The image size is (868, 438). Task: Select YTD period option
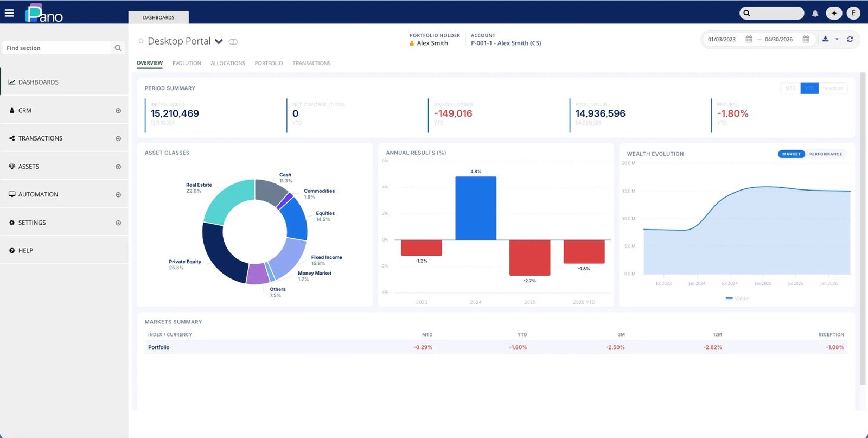pos(809,88)
